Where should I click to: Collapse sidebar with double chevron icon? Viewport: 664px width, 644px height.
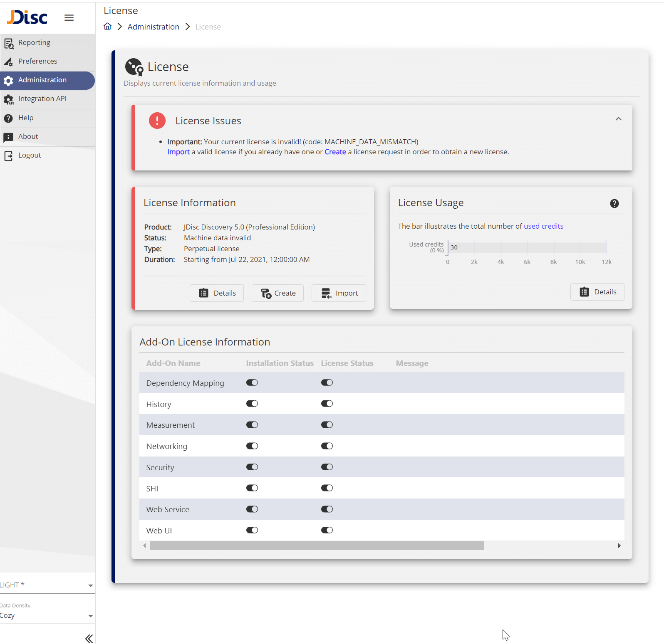point(89,639)
